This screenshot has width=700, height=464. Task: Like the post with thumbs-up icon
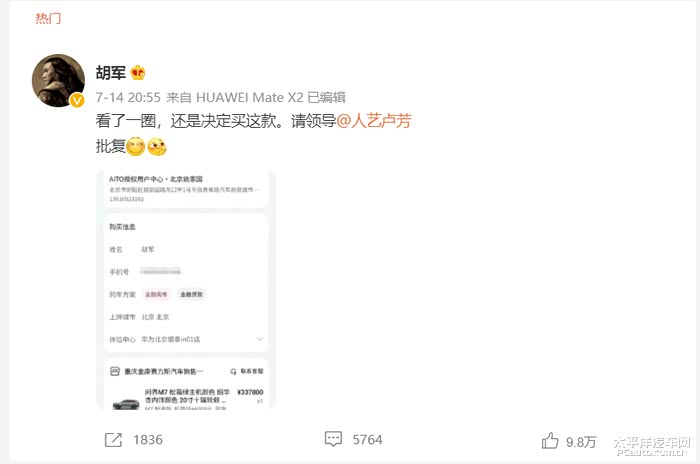pos(550,441)
